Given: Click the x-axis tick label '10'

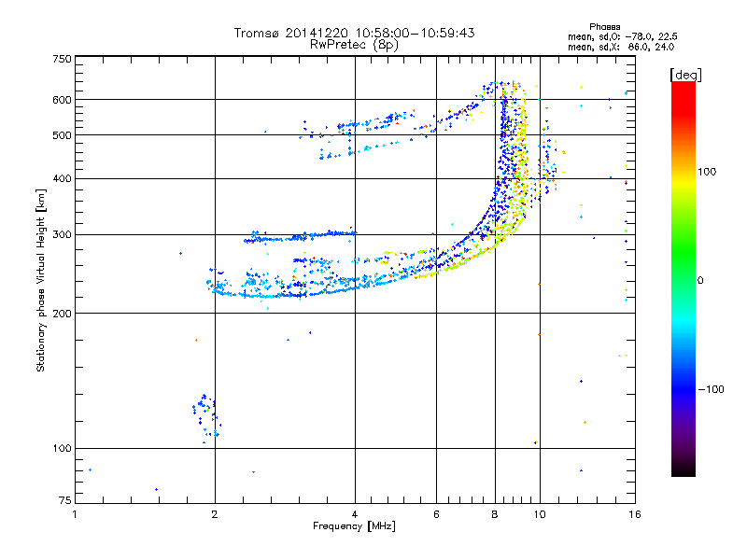Looking at the screenshot, I should click(x=540, y=514).
